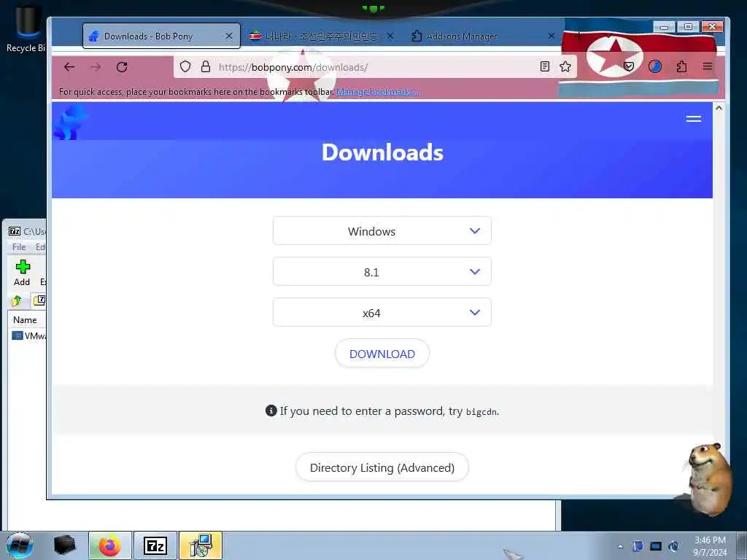The width and height of the screenshot is (747, 560).
Task: Open File menu in 7-Zip window
Action: (19, 247)
